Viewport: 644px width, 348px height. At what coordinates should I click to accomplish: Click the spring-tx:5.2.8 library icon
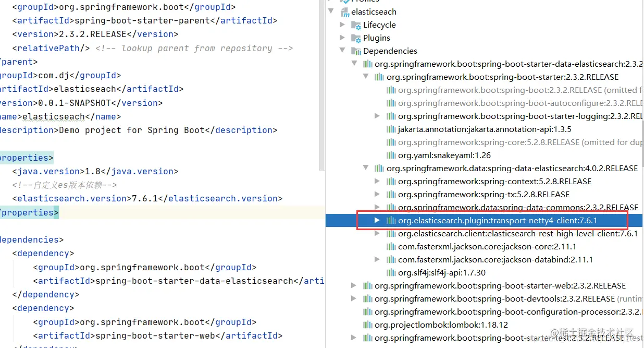tap(391, 194)
